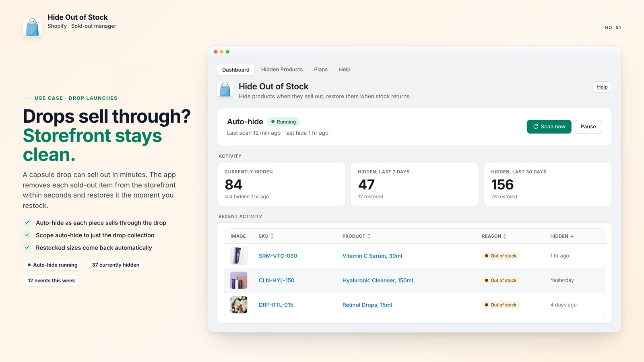Click the Currently Hidden 84 card
This screenshot has width=644, height=362.
point(281,184)
